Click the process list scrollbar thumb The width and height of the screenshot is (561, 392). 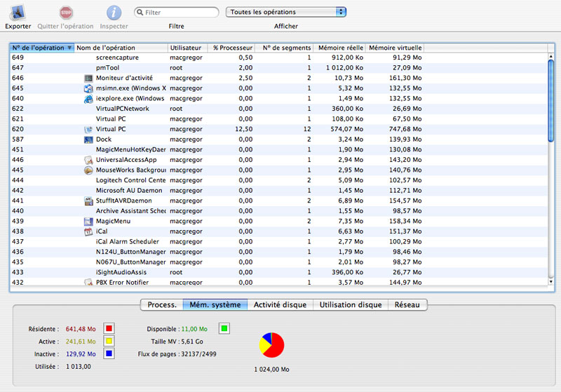click(x=551, y=101)
